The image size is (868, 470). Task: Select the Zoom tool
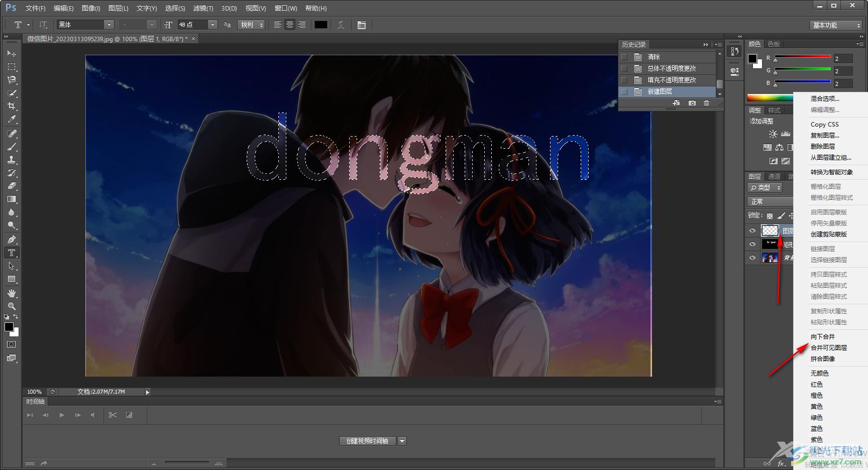pyautogui.click(x=12, y=306)
